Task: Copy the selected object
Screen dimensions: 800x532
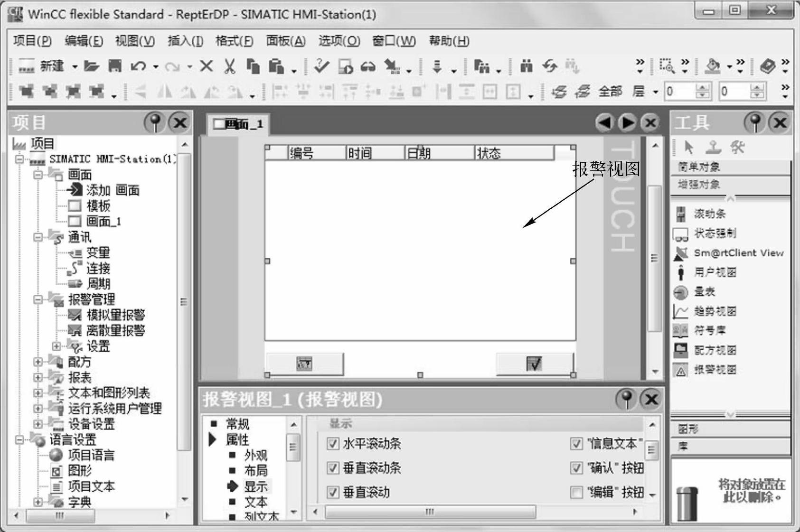Action: coord(253,66)
